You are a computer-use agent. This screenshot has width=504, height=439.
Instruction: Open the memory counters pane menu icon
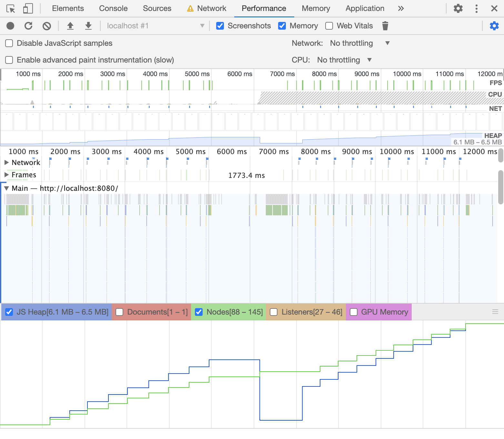point(495,312)
